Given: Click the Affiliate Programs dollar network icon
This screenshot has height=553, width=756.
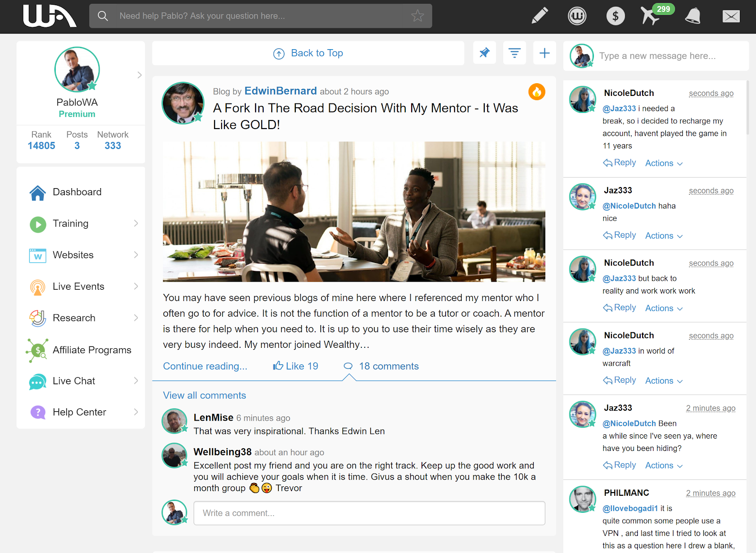Looking at the screenshot, I should click(37, 350).
